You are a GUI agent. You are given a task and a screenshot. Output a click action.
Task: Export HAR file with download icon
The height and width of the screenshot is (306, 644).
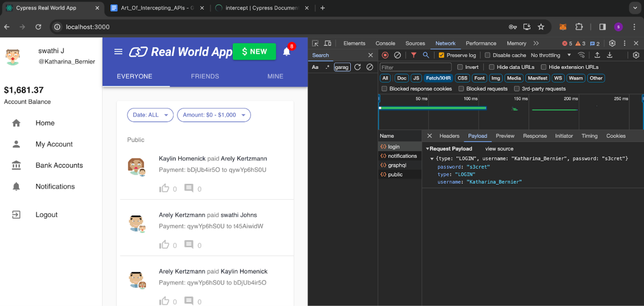pyautogui.click(x=610, y=55)
